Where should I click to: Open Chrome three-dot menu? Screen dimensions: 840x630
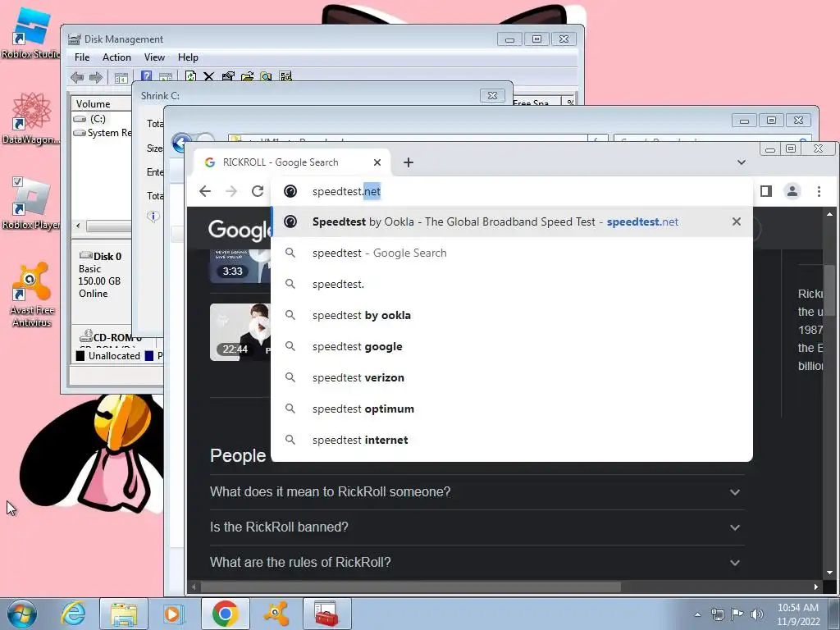pyautogui.click(x=819, y=191)
